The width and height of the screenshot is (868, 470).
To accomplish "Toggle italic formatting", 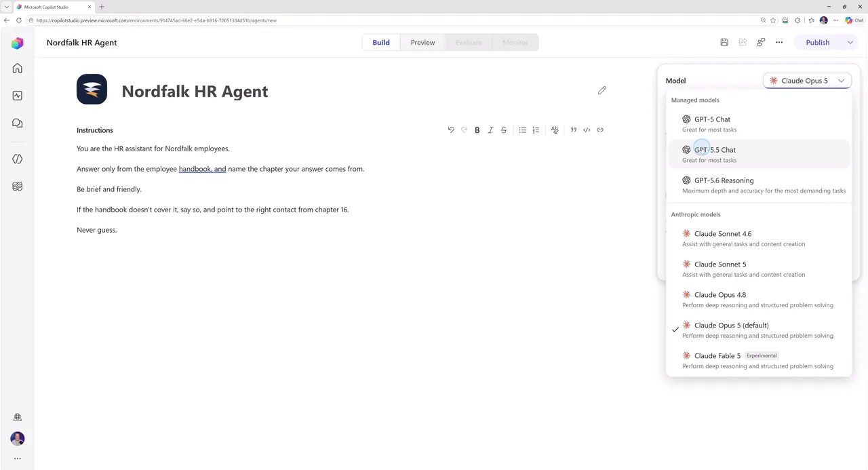I will (490, 130).
